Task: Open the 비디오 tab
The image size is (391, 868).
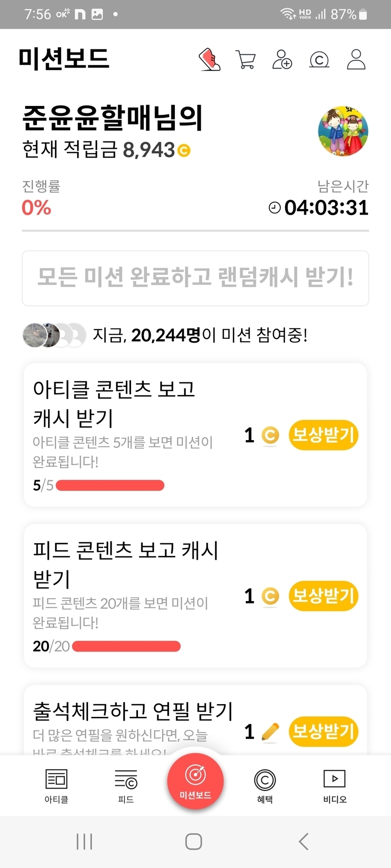Action: (334, 786)
